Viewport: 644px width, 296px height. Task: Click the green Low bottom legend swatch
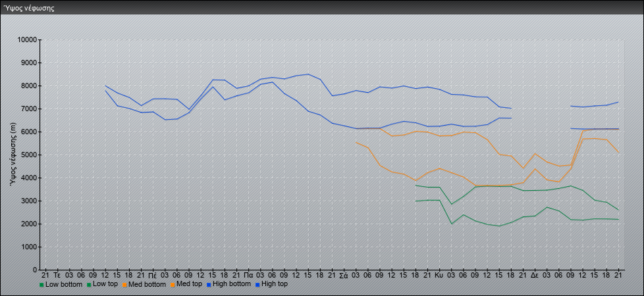(42, 285)
